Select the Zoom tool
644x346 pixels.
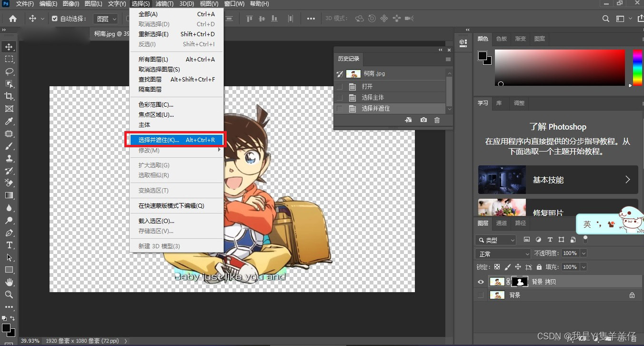click(9, 295)
